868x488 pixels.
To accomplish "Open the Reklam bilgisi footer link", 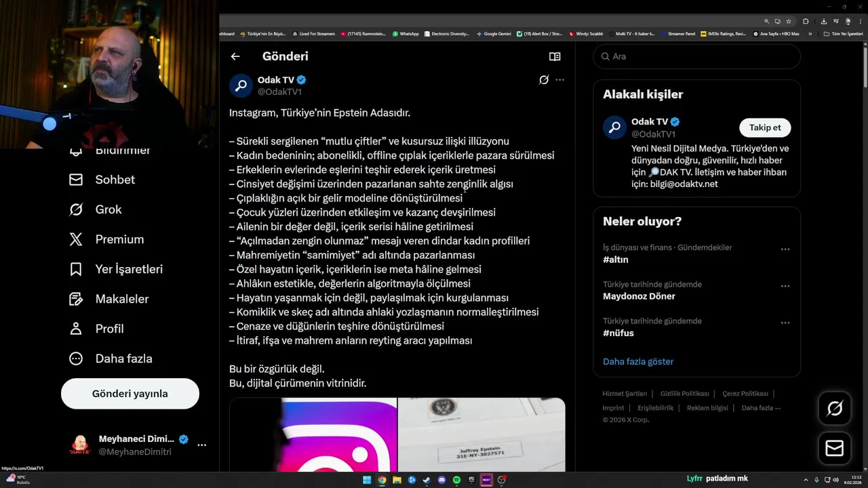I will [707, 408].
